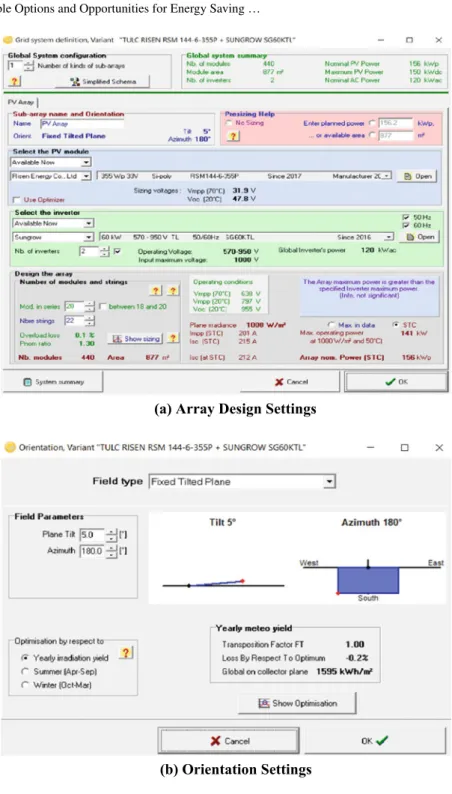Toggle the 50 Hz checkbox
This screenshot has width=452, height=794.
point(405,217)
